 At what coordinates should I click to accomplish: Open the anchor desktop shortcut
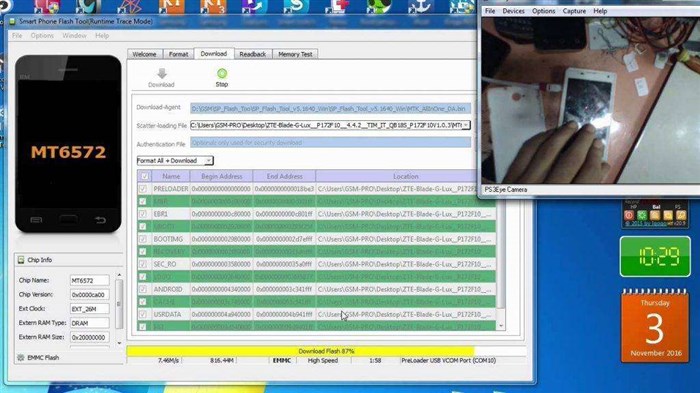[421, 7]
